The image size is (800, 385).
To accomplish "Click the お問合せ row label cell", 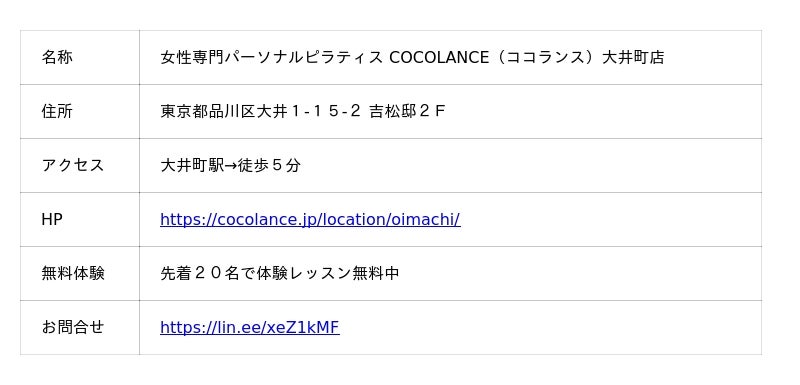I will [x=80, y=328].
